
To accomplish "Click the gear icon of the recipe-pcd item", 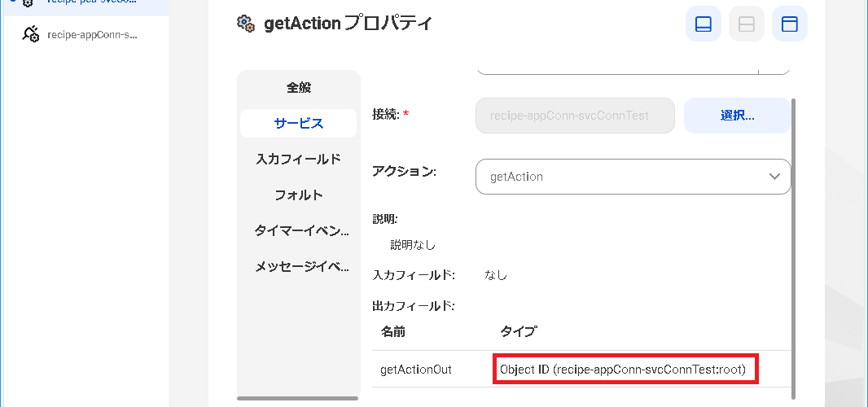I will pos(28,2).
